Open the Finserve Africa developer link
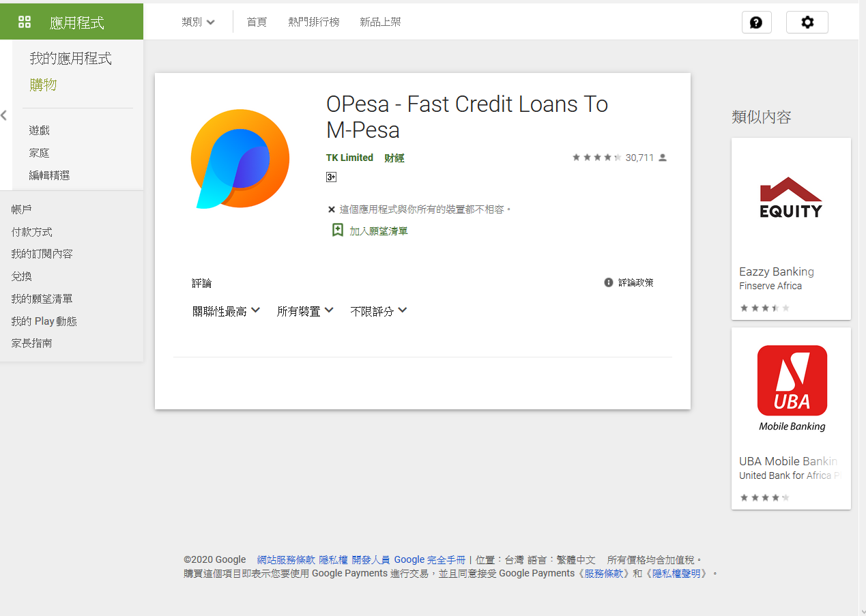Screen dimensions: 866x616 click(x=770, y=286)
